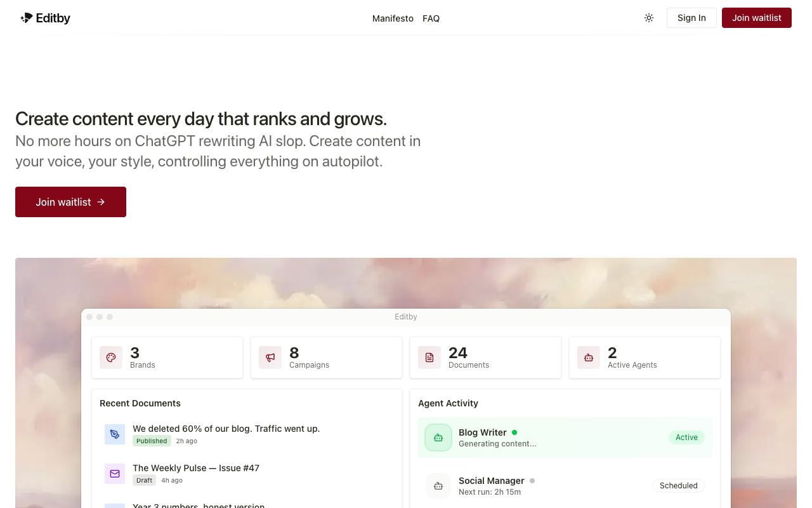Image resolution: width=812 pixels, height=508 pixels.
Task: Click the Active status badge
Action: click(686, 438)
